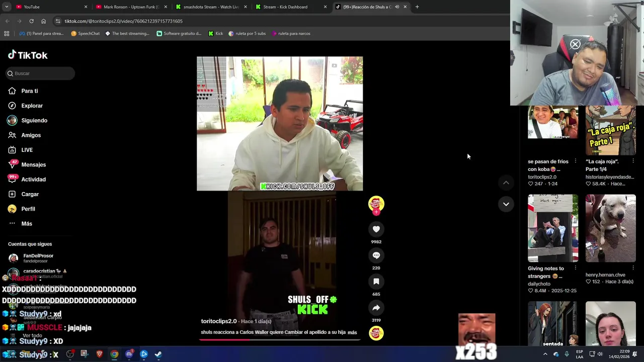Click into the Buscar search field
Screen dimensions: 644x362
[x=40, y=73]
